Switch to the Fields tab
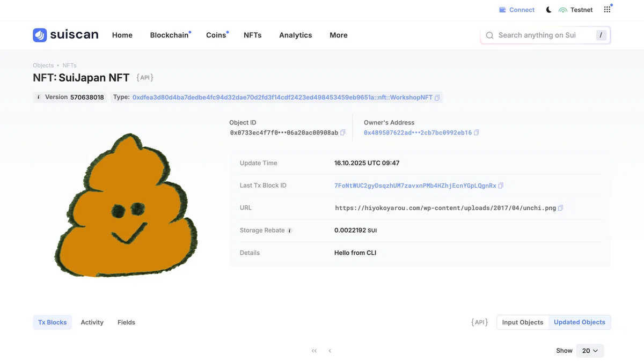Screen dimensions: 644x363 [x=127, y=322]
